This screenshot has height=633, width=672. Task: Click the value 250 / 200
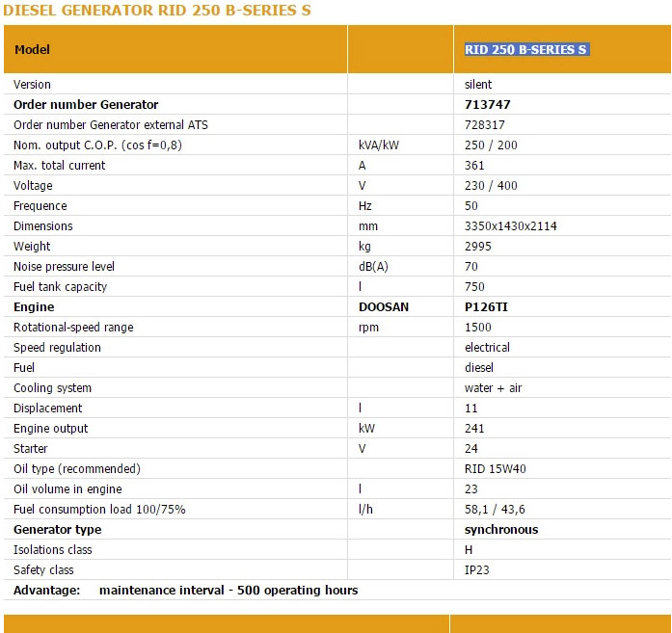click(491, 145)
